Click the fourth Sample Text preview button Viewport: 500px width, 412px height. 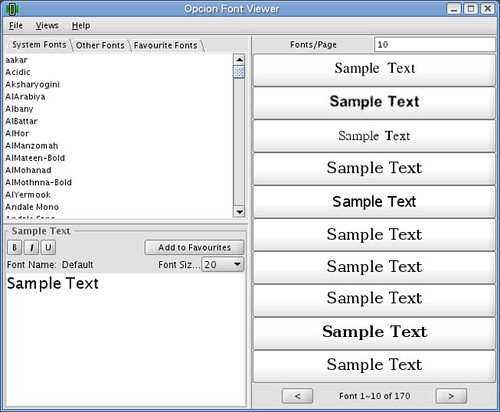pos(374,169)
